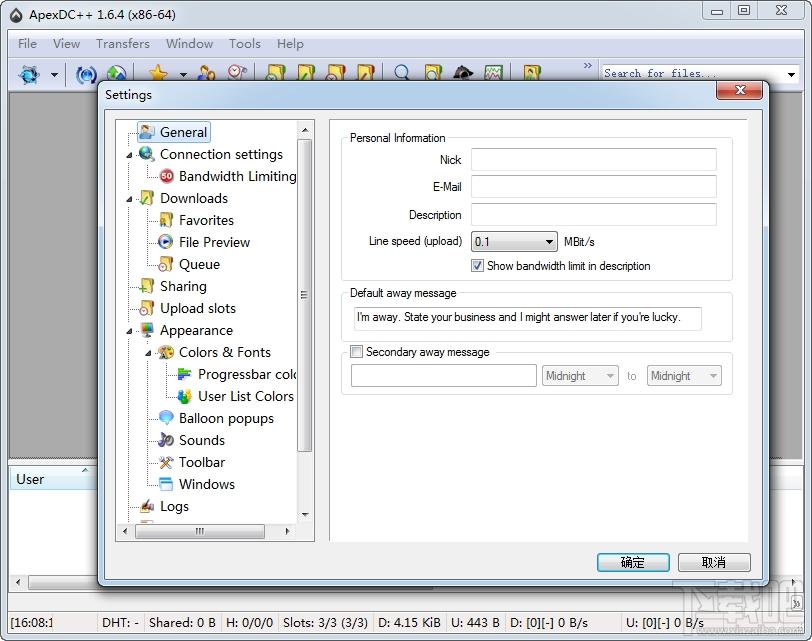Collapse the Downloads tree node
The height and width of the screenshot is (641, 812).
coord(129,199)
